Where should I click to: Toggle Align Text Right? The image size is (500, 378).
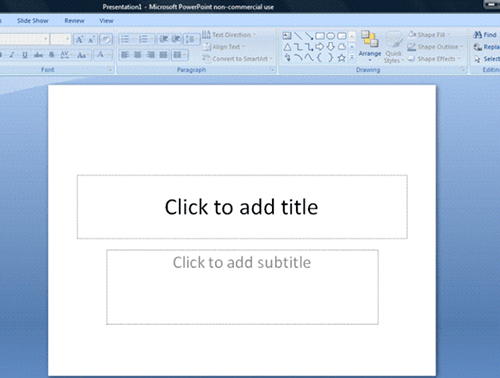tap(151, 55)
